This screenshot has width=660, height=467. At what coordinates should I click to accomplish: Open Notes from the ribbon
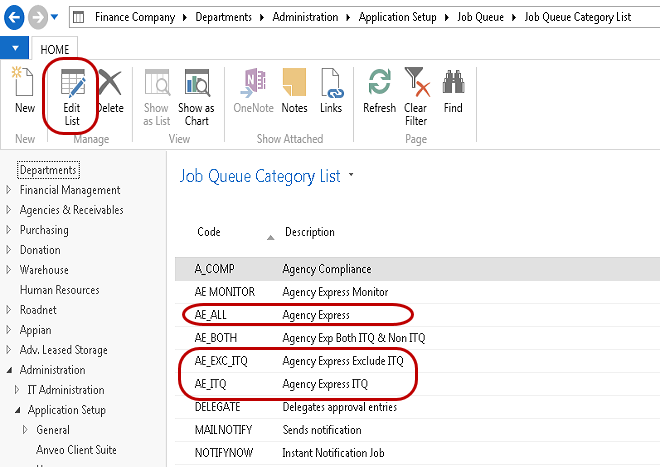pyautogui.click(x=294, y=91)
